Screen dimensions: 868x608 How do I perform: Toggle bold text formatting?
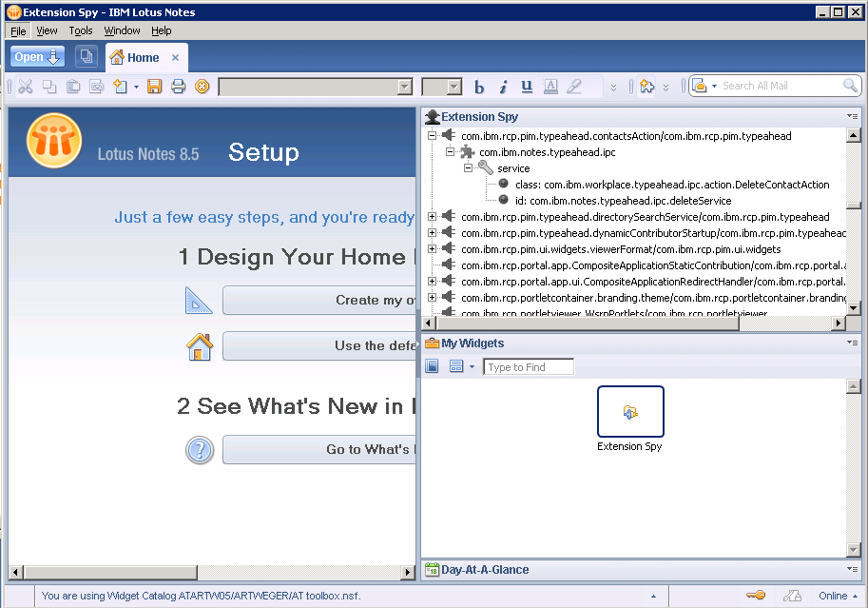tap(479, 87)
